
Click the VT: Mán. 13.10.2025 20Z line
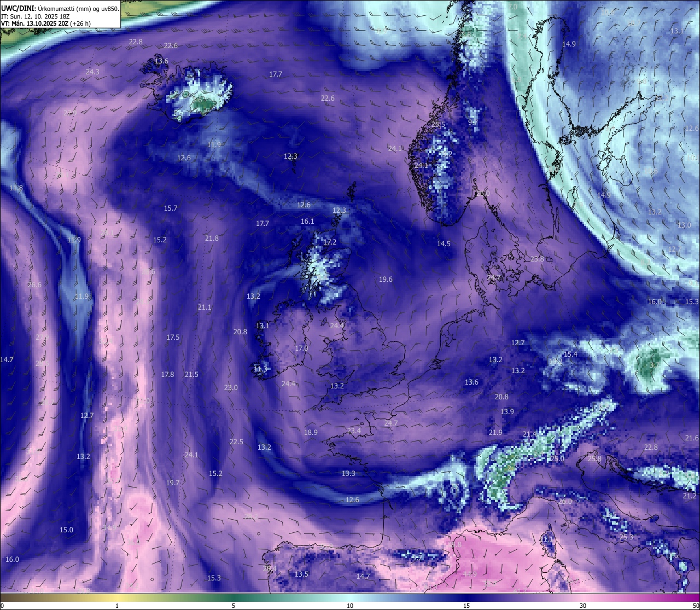(x=46, y=24)
